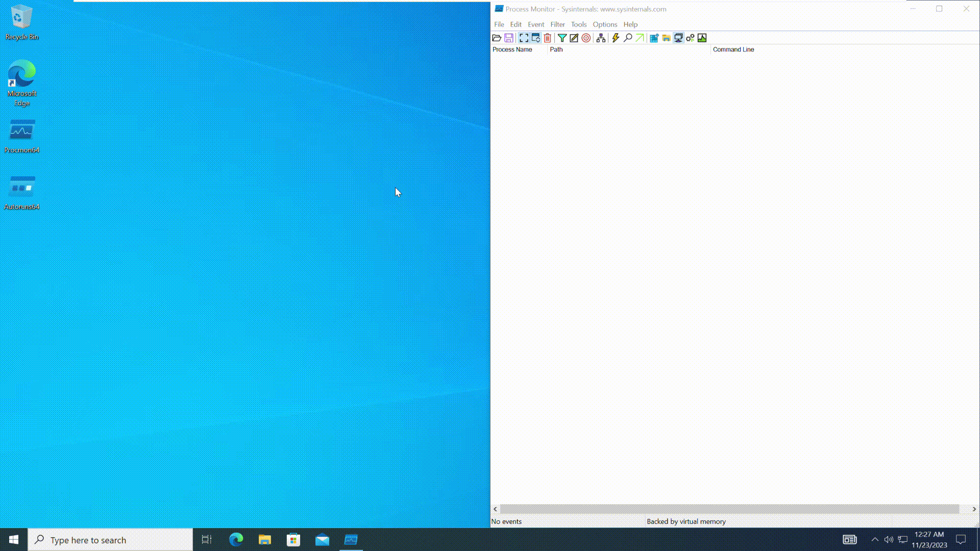Expand the Help menu dropdown

(x=631, y=24)
